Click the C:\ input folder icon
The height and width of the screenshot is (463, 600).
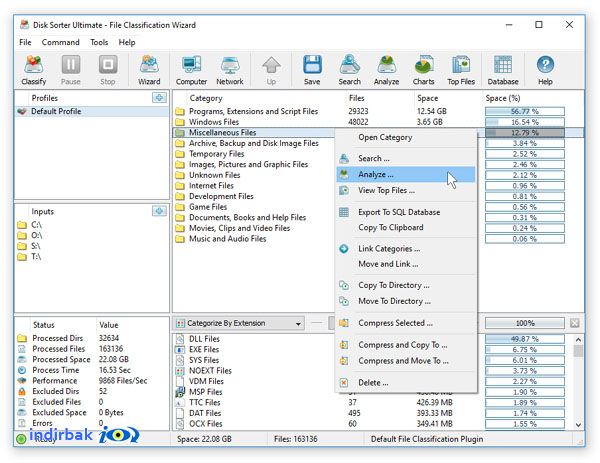[x=22, y=225]
